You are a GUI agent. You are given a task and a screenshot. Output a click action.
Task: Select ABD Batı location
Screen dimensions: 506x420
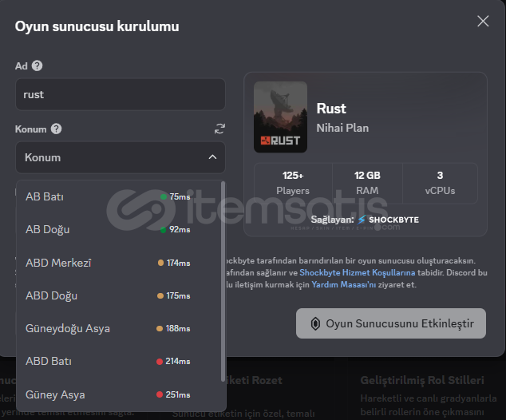(119, 361)
